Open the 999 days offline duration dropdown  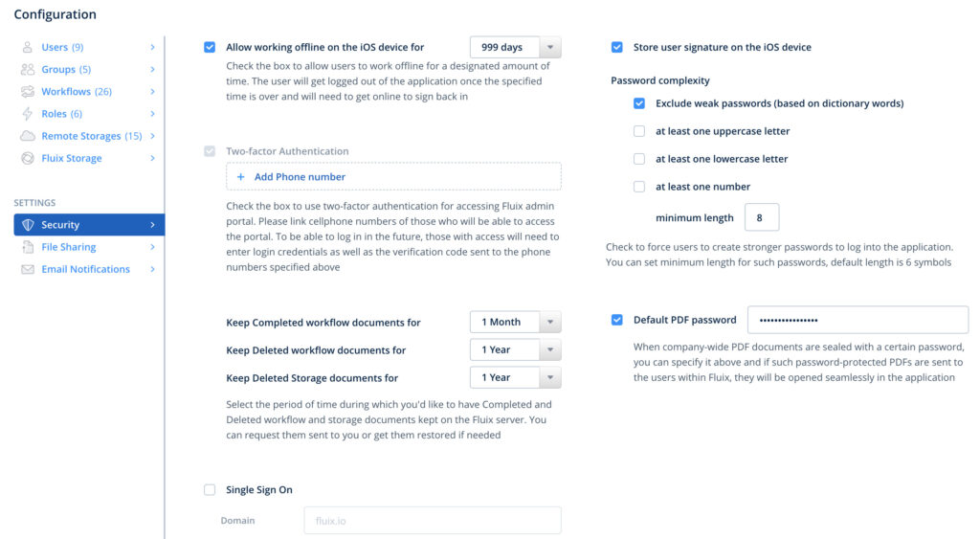point(515,47)
